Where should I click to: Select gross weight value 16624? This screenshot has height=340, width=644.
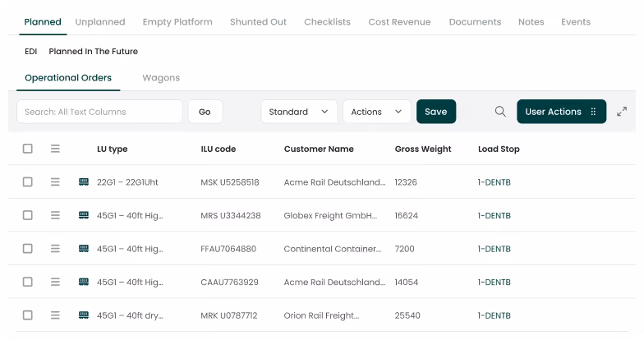coord(406,215)
